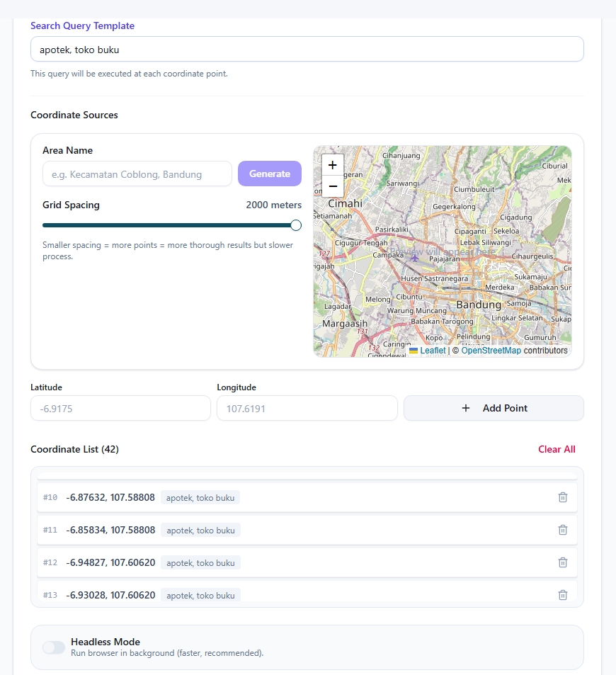
Task: Click the plus icon on Add Point button
Action: 466,408
